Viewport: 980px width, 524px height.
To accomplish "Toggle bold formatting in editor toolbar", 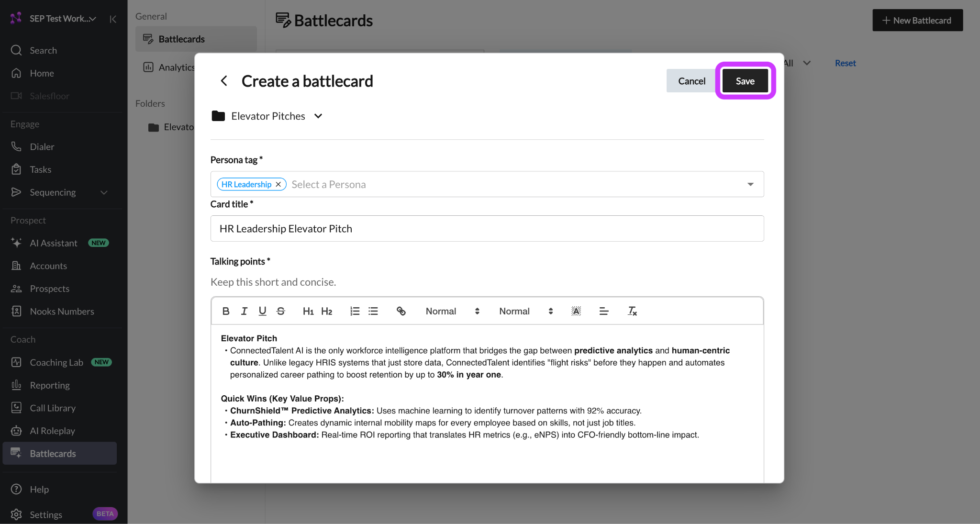I will coord(226,311).
